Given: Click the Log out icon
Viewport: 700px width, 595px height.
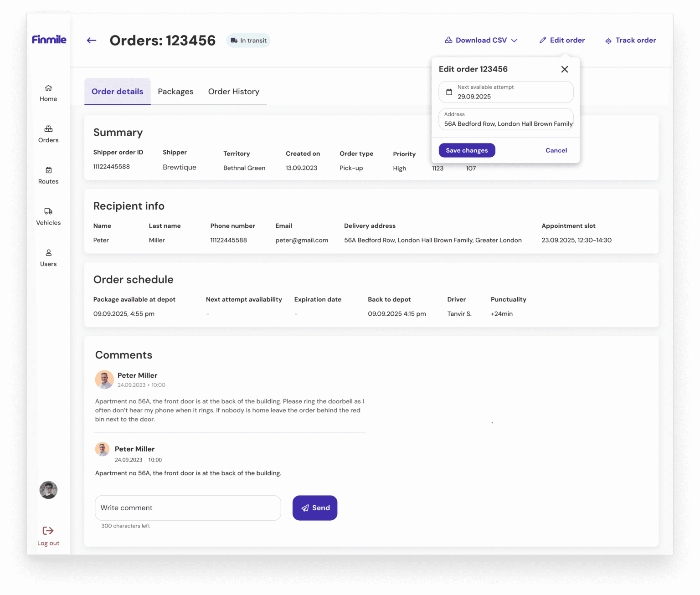Looking at the screenshot, I should click(48, 531).
